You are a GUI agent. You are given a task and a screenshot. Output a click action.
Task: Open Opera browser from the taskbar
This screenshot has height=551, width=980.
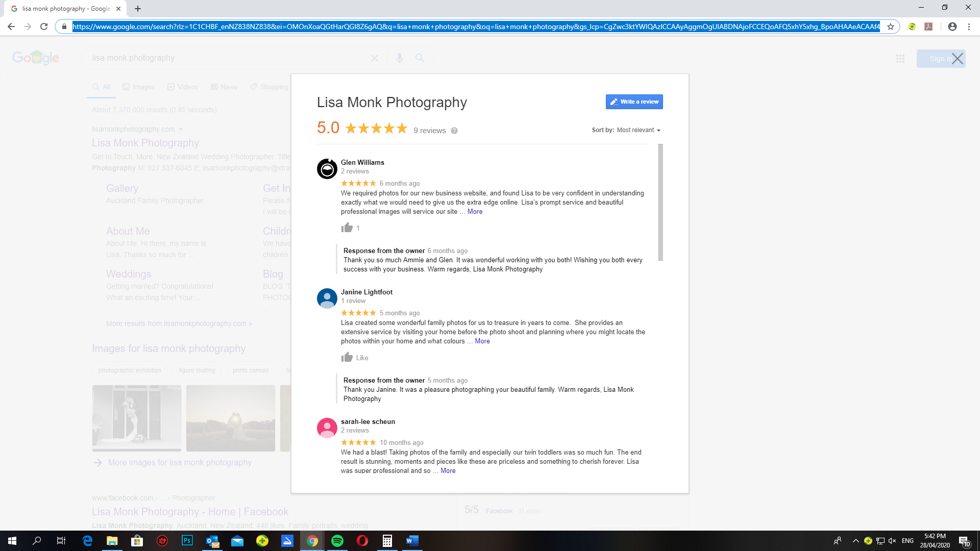362,541
